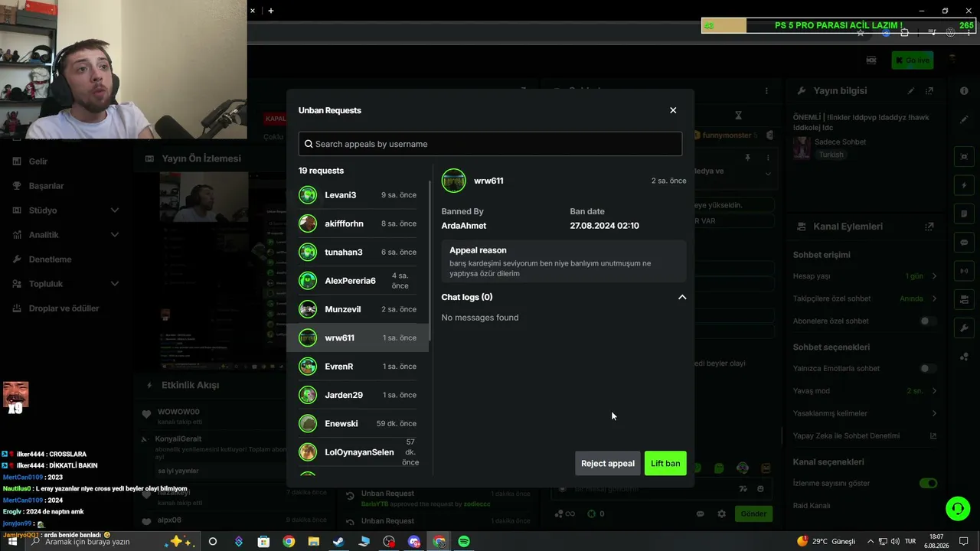Open the Gelir sidebar menu item
This screenshot has height=551, width=980.
point(38,161)
